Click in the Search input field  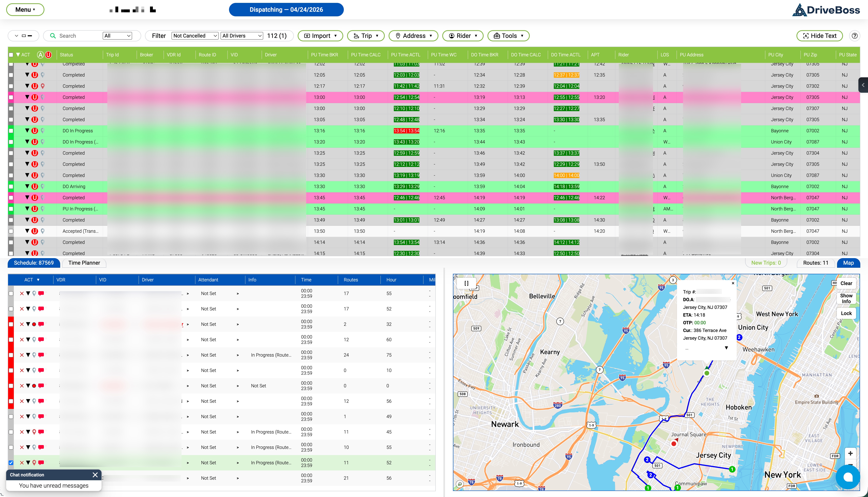point(78,36)
